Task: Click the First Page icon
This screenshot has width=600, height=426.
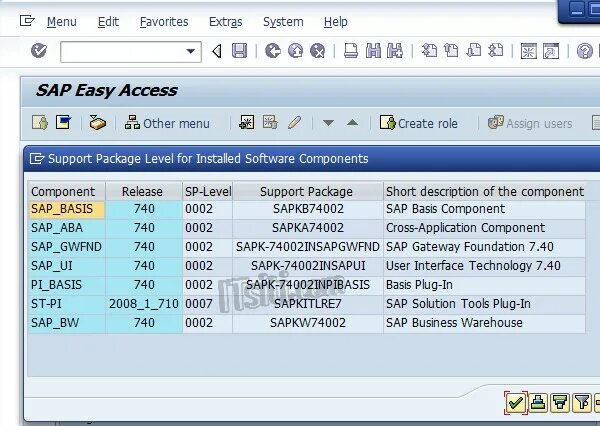Action: [x=429, y=51]
